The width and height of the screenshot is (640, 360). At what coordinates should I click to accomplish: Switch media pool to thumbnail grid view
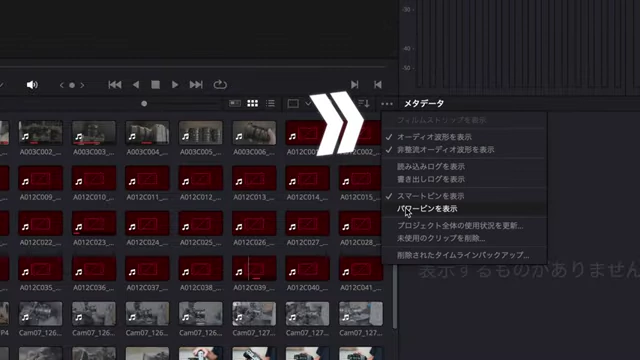point(253,104)
